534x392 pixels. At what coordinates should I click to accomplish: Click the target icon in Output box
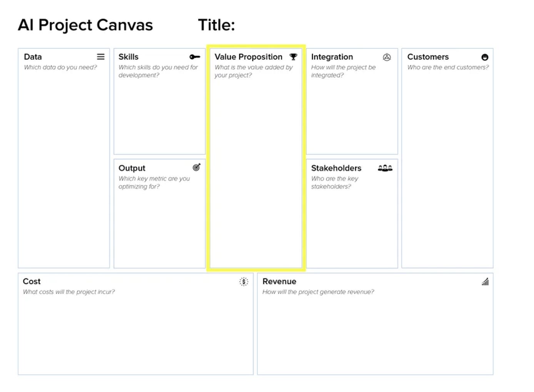197,167
